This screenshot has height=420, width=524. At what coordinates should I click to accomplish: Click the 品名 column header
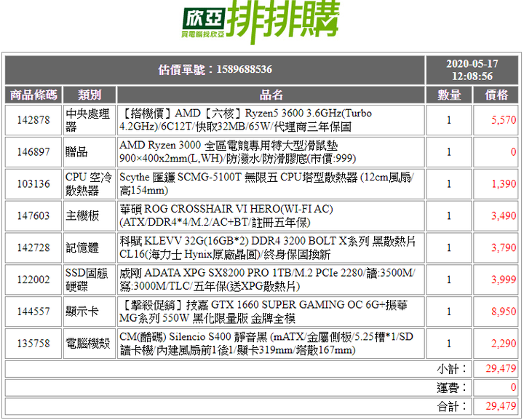pyautogui.click(x=271, y=95)
